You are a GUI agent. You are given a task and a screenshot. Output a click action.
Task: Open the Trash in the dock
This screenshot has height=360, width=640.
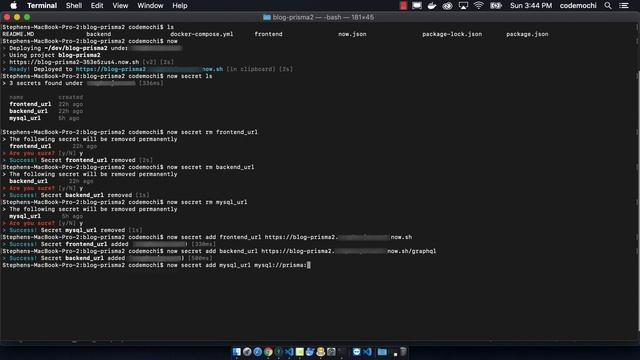[403, 351]
